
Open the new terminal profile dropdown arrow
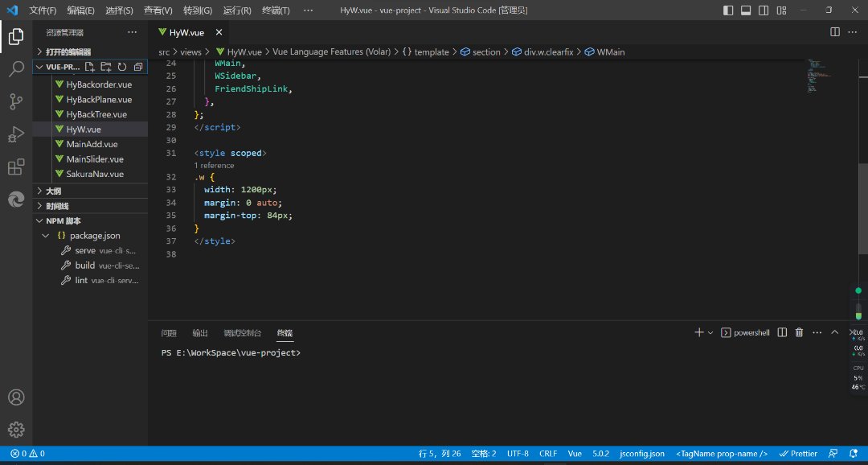point(710,333)
